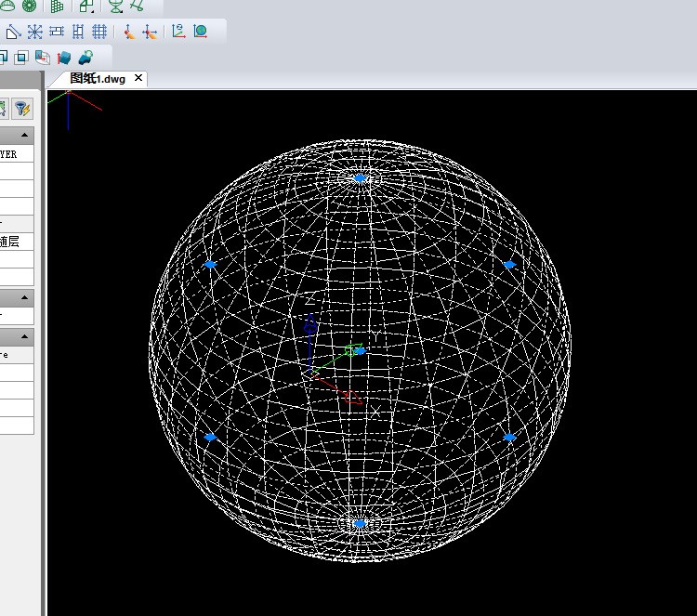Select the center grip of the sphere

(361, 351)
